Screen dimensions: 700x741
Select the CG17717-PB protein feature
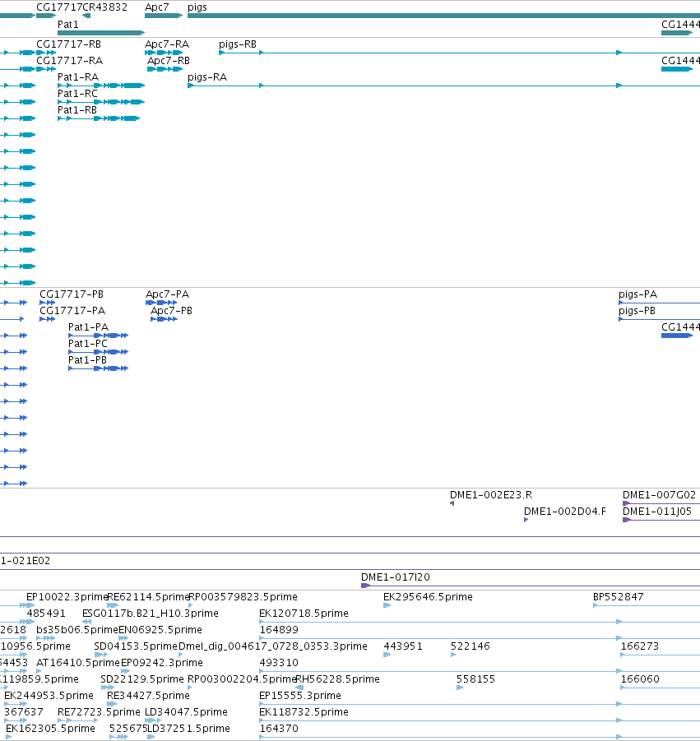[47, 303]
